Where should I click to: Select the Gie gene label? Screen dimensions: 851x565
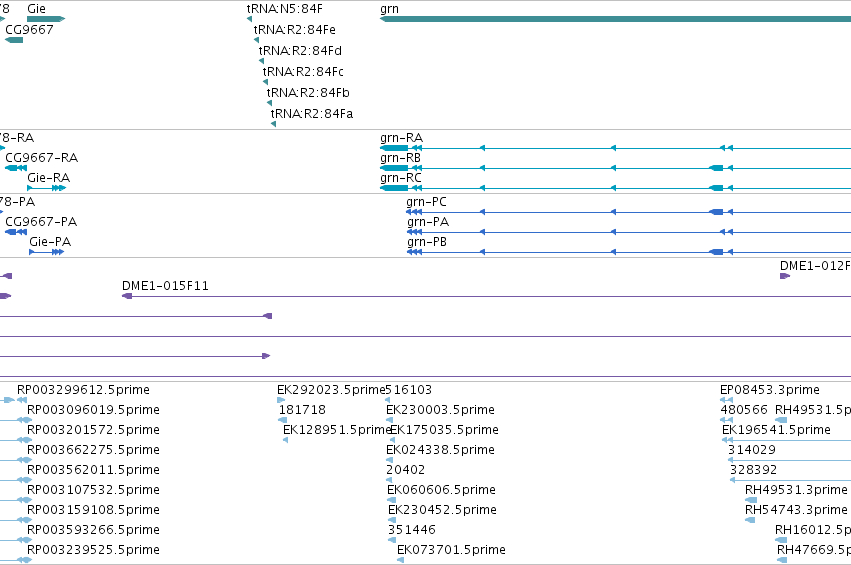coord(36,9)
